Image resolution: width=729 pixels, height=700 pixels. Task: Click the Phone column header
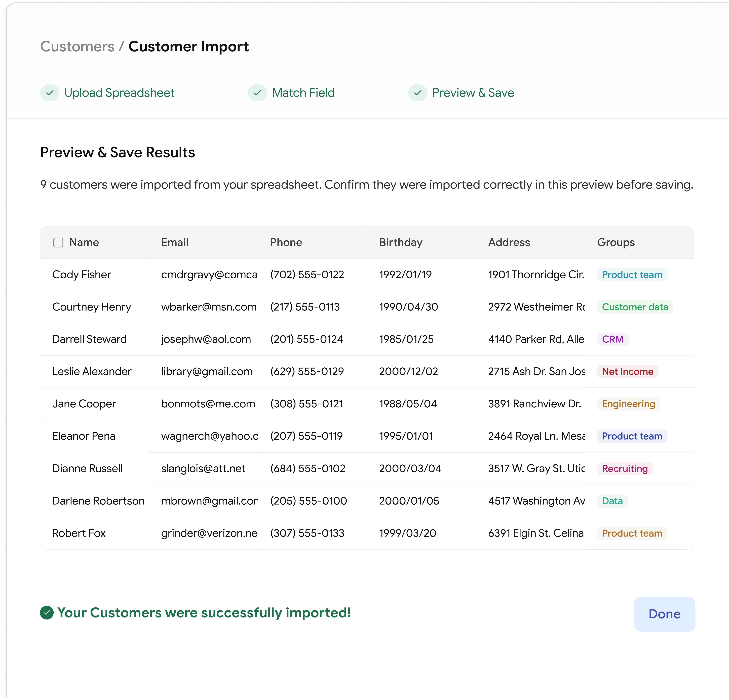[x=286, y=242]
